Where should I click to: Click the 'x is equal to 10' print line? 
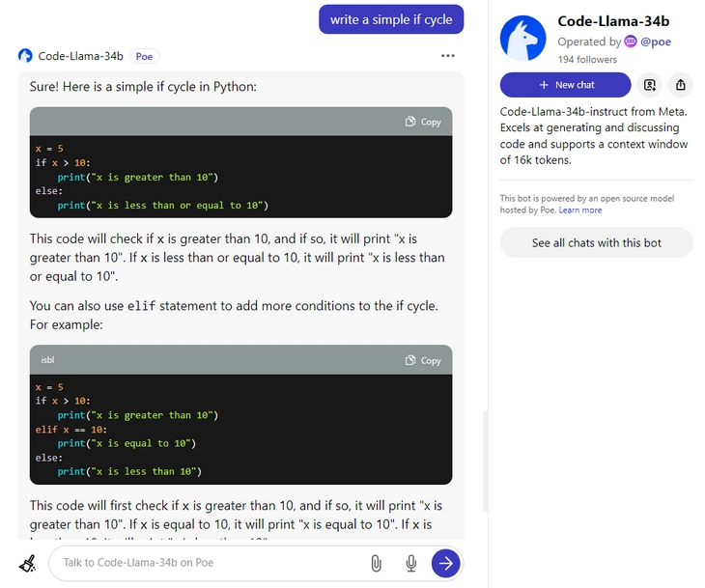127,443
